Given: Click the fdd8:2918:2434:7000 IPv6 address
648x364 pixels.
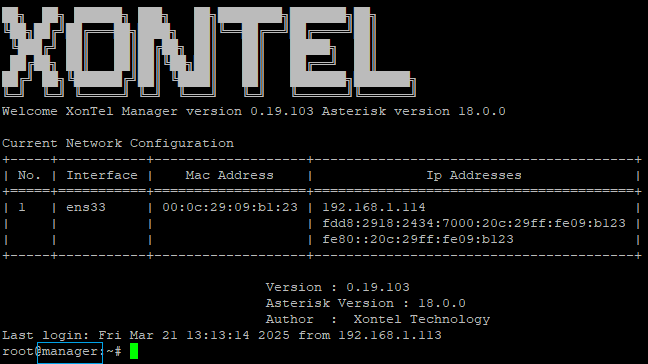Looking at the screenshot, I should click(474, 223).
